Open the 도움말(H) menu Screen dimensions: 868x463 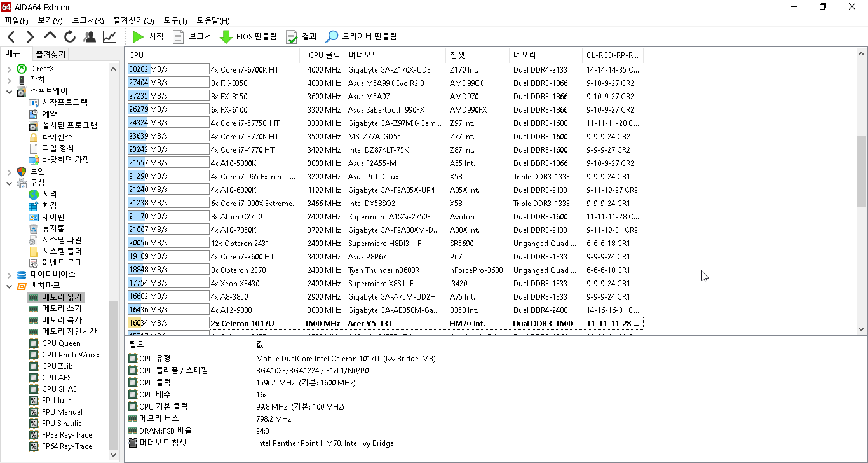pyautogui.click(x=214, y=20)
